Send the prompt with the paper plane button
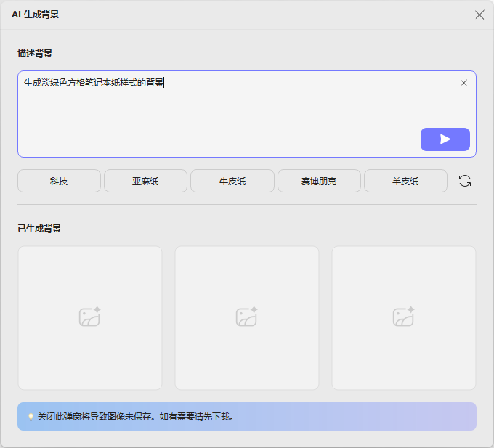 (x=445, y=139)
